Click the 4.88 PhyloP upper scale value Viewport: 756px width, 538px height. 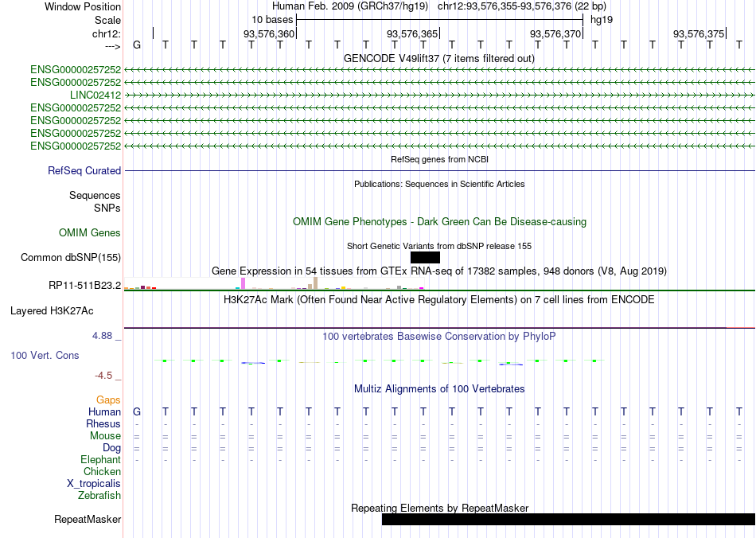pyautogui.click(x=102, y=336)
